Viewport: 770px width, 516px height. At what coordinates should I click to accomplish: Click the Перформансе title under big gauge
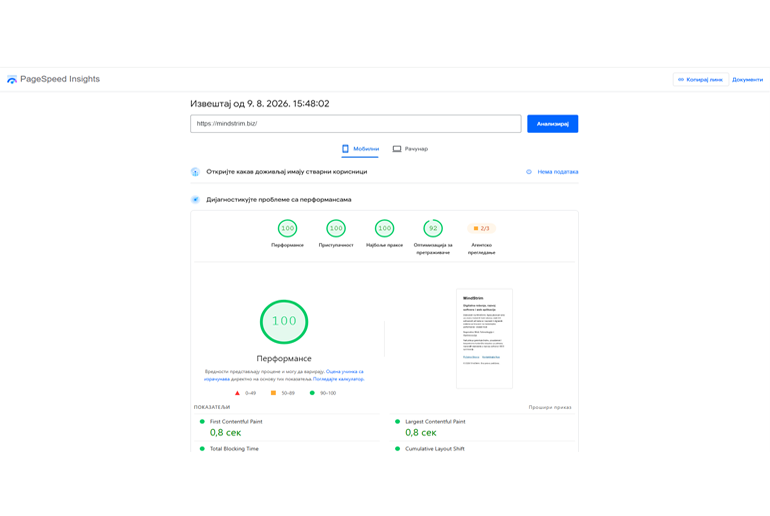(284, 358)
